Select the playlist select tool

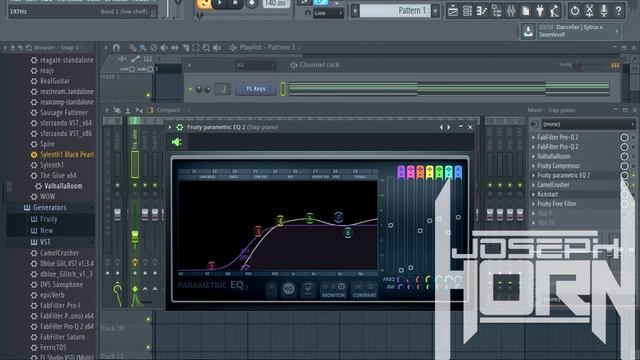196,48
